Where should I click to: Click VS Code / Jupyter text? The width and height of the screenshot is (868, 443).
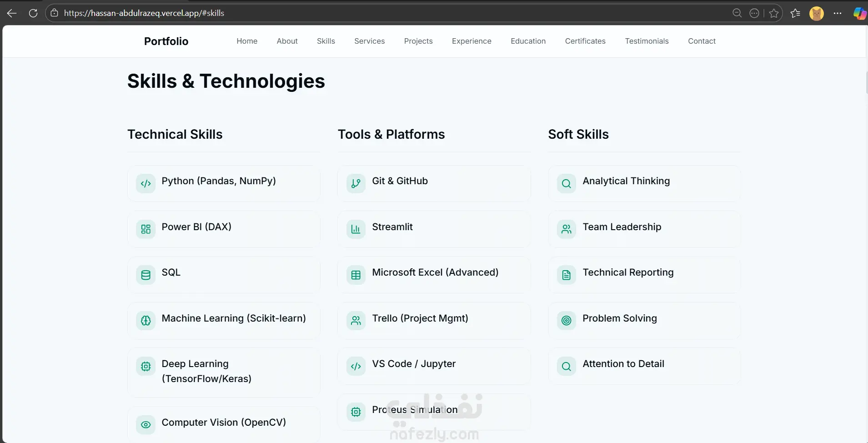414,364
